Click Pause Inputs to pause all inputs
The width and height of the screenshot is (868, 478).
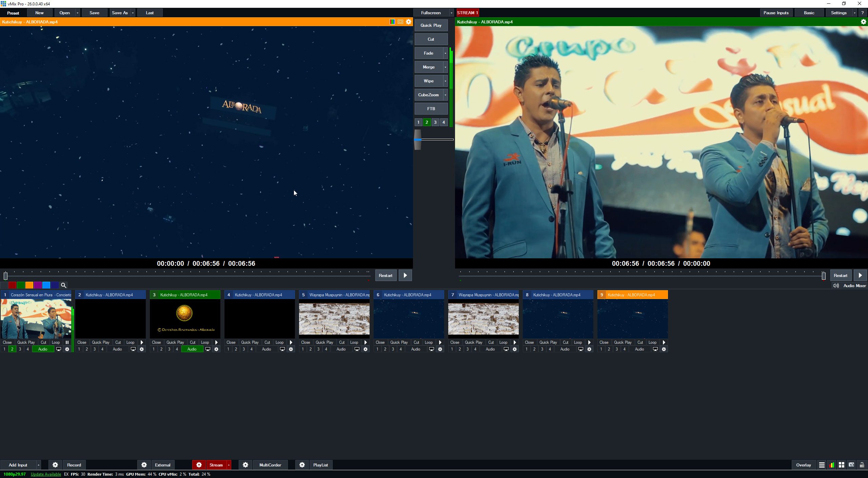776,13
